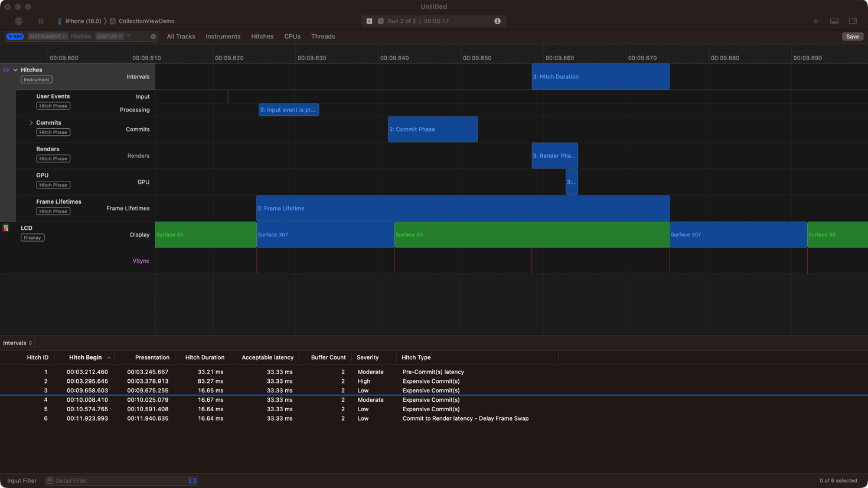868x488 pixels.
Task: Switch to Hitches tab
Action: coord(262,37)
